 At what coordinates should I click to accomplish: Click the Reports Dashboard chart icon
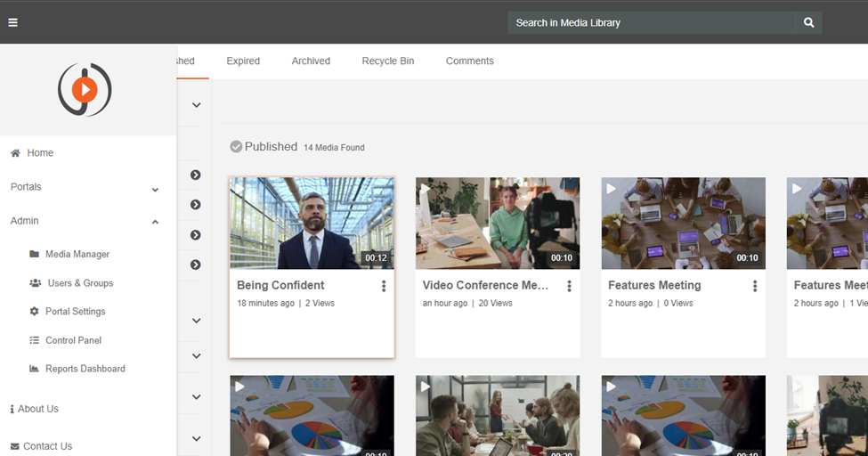tap(35, 369)
